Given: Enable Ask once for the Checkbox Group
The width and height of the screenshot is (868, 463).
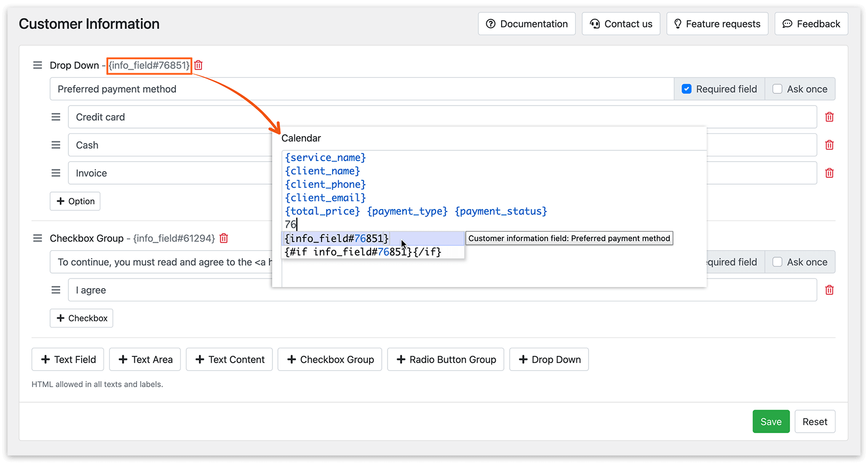Looking at the screenshot, I should click(x=777, y=262).
